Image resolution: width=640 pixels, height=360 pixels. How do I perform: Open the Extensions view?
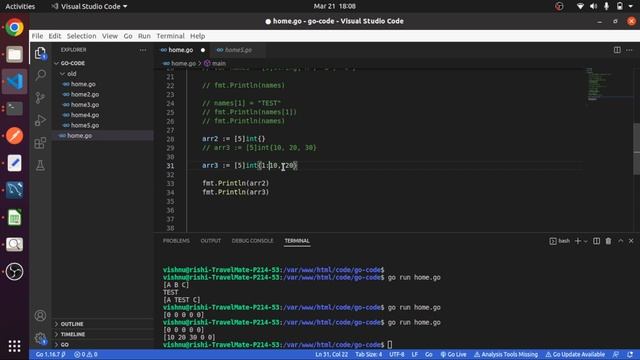(x=40, y=143)
